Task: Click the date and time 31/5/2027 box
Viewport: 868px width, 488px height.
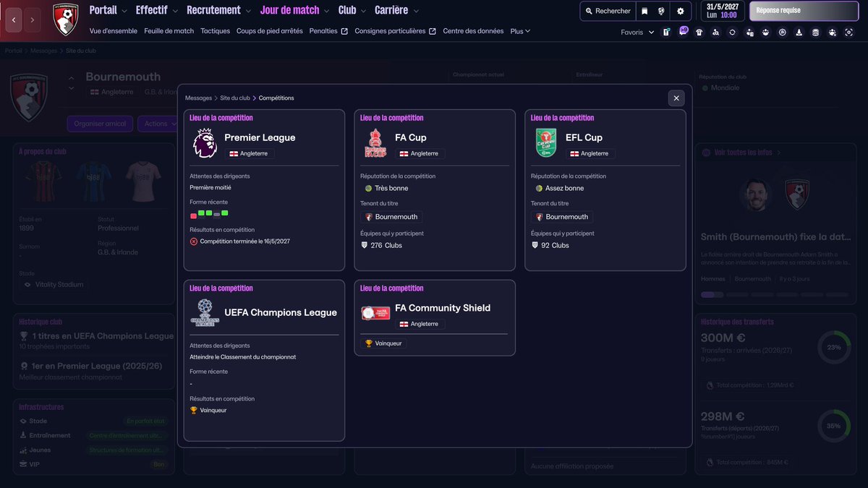Action: [722, 11]
